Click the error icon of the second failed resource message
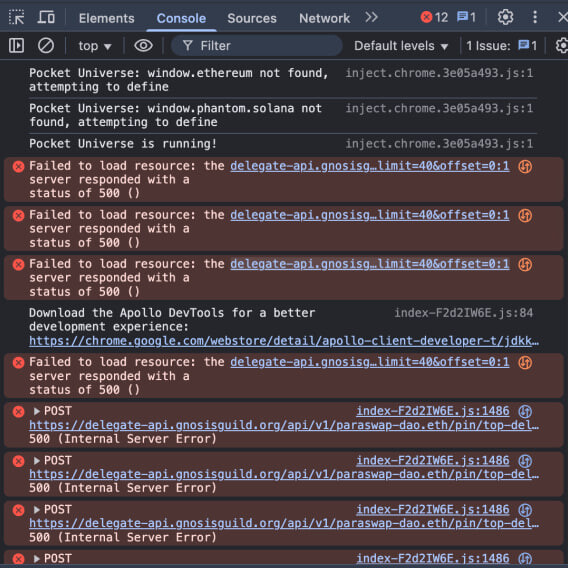568x568 pixels. coord(18,216)
